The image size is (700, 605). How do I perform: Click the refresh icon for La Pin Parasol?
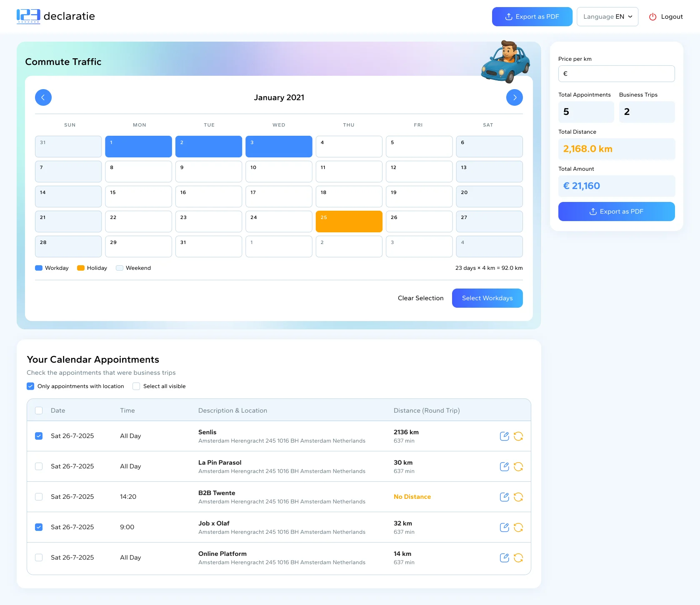point(519,466)
